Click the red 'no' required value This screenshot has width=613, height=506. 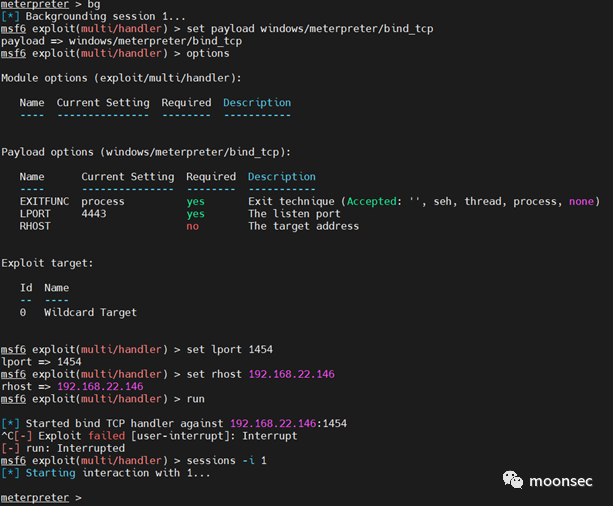tap(192, 226)
